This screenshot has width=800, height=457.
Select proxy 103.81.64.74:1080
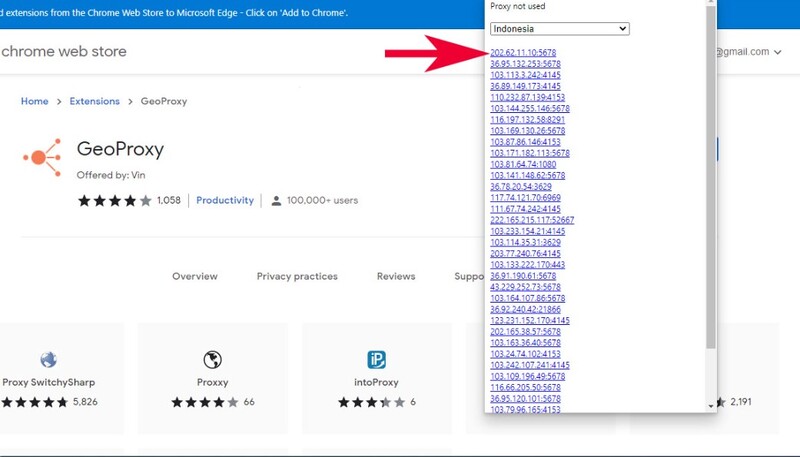[x=523, y=164]
